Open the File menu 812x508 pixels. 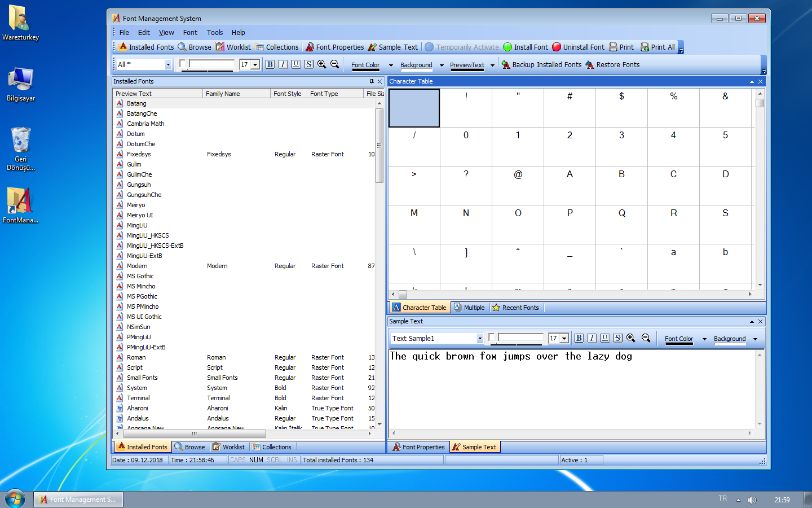124,33
